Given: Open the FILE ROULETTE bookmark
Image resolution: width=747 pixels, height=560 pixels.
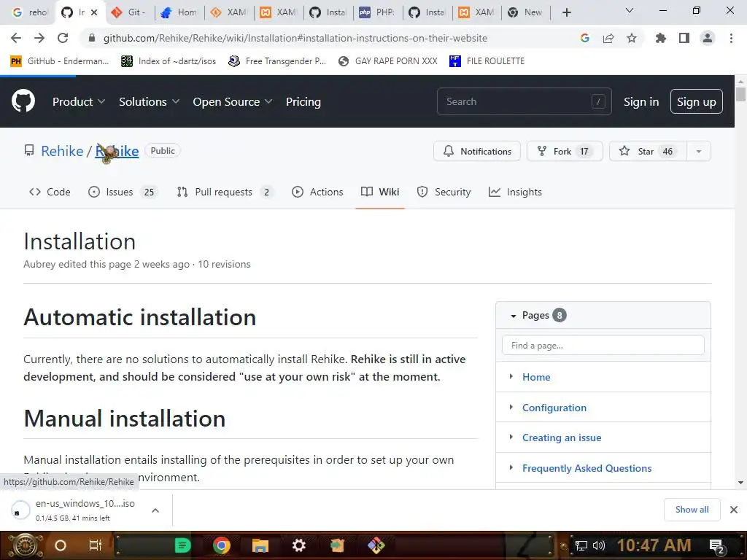Looking at the screenshot, I should point(487,61).
